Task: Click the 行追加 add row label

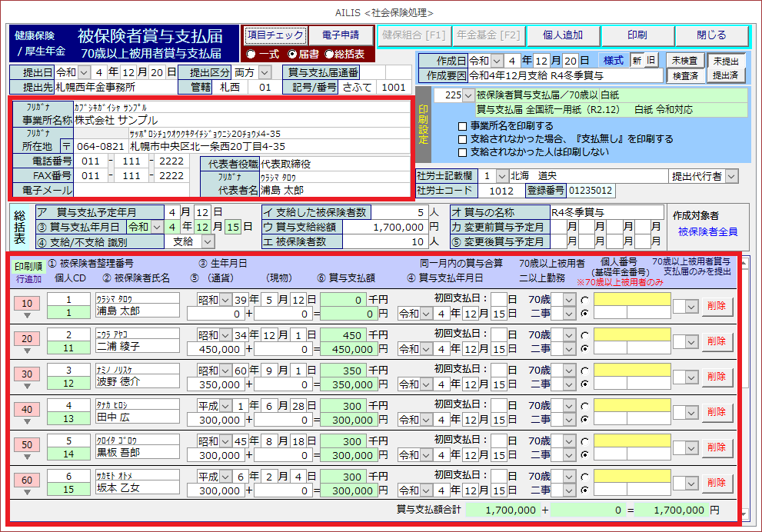Action: (x=29, y=278)
